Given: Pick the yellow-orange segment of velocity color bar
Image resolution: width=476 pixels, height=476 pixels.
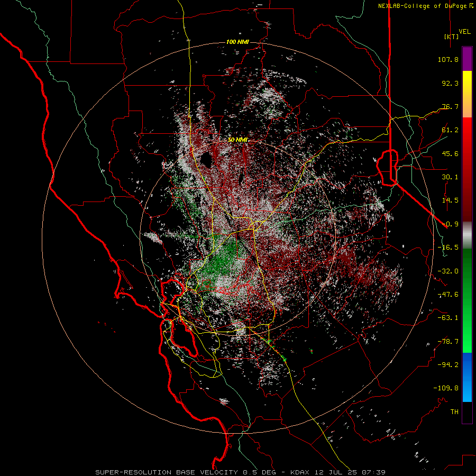Looking at the screenshot, I should click(x=467, y=94).
